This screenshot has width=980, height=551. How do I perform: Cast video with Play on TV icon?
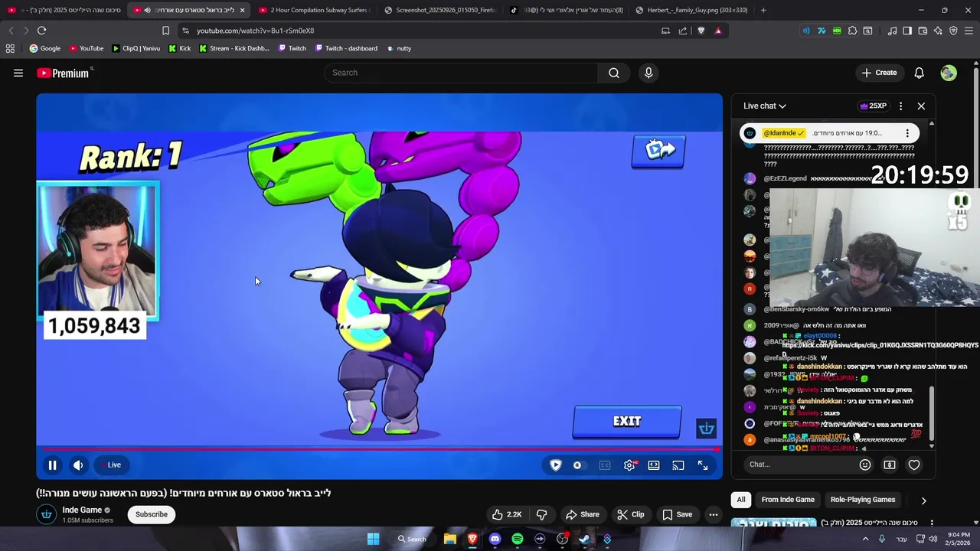click(678, 465)
